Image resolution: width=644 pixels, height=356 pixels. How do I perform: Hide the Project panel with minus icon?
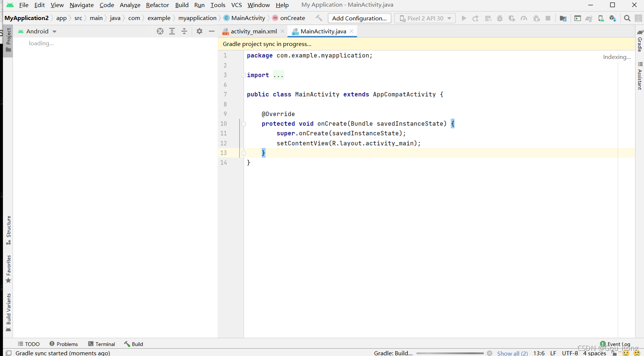212,31
